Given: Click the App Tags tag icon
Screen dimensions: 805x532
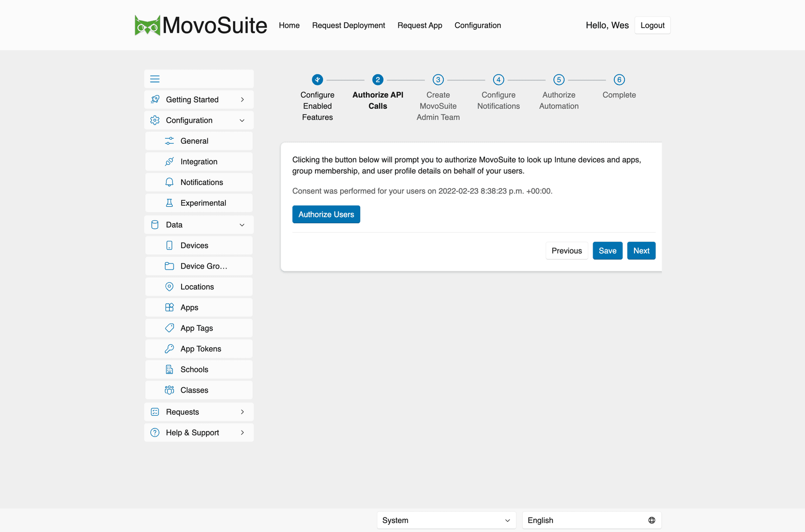Looking at the screenshot, I should click(170, 328).
